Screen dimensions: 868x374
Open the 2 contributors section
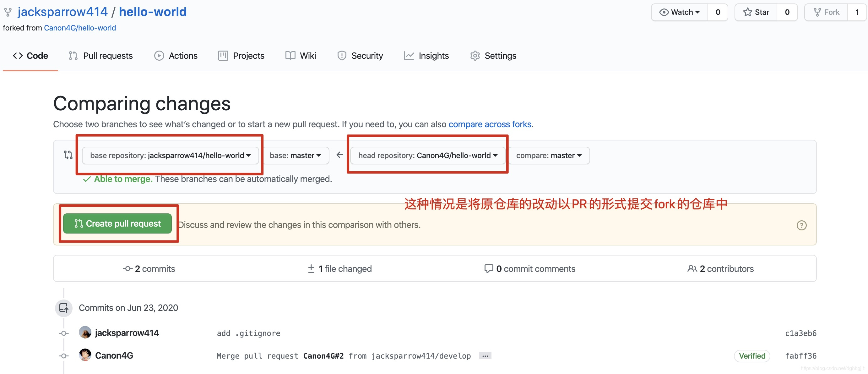(x=720, y=269)
